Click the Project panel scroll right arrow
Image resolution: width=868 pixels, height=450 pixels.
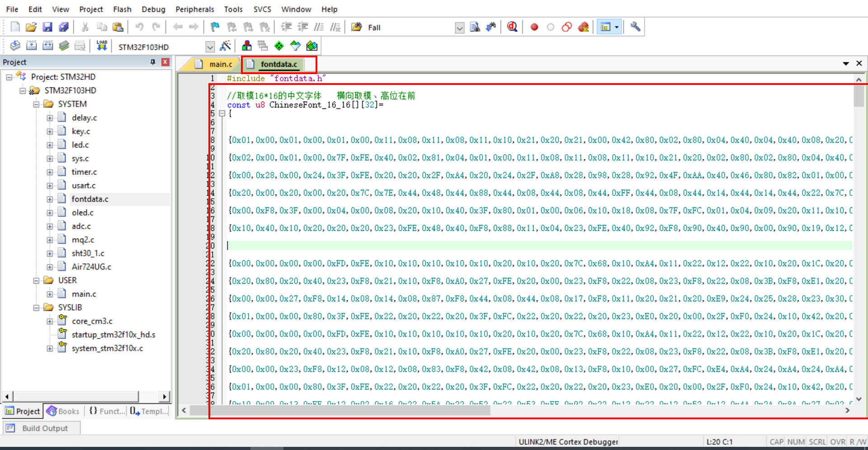pos(165,397)
